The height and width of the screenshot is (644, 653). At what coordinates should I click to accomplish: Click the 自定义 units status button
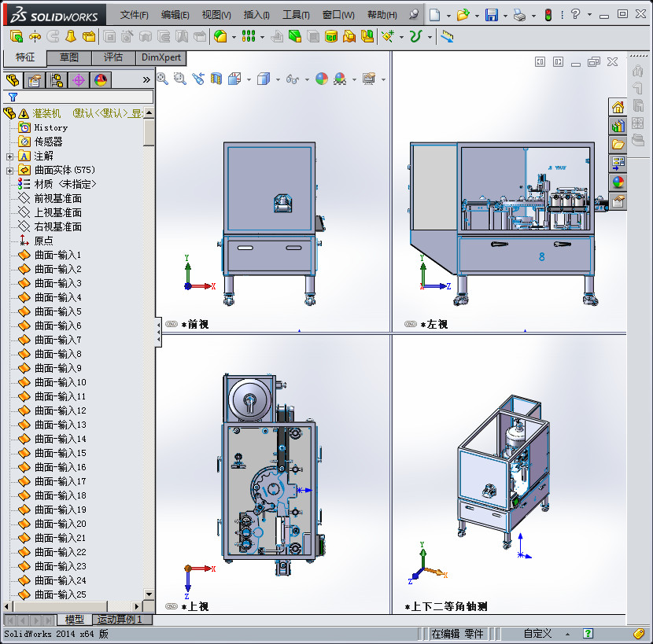(x=537, y=634)
